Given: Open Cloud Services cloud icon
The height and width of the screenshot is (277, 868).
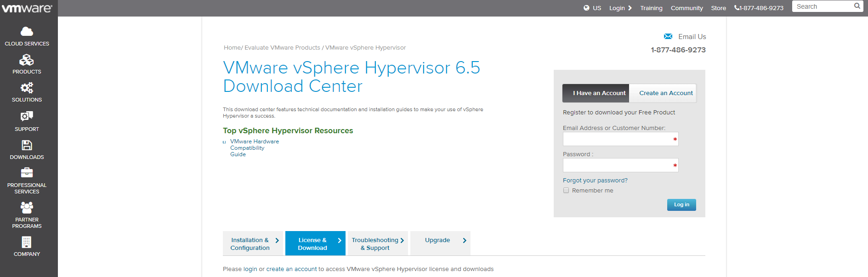Looking at the screenshot, I should (27, 31).
